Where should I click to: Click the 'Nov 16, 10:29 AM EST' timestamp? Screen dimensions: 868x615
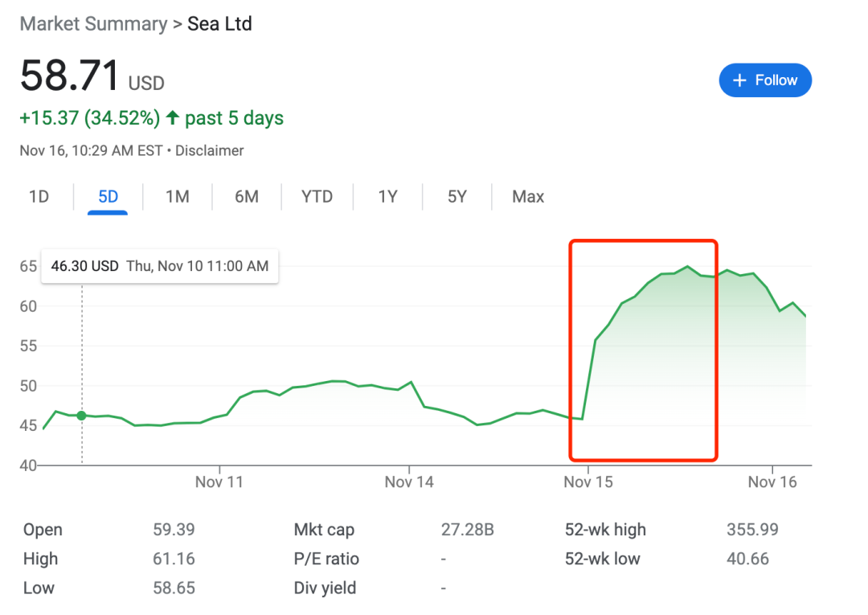point(92,150)
